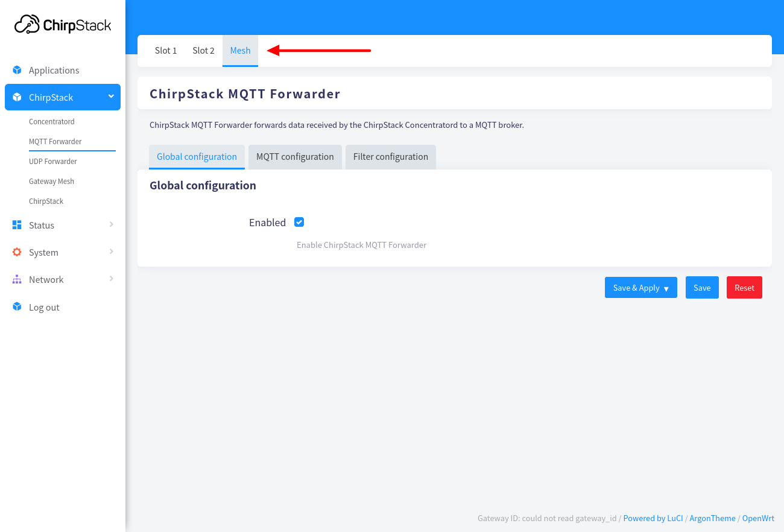Expand the Network menu arrow
Image resolution: width=784 pixels, height=532 pixels.
[112, 279]
